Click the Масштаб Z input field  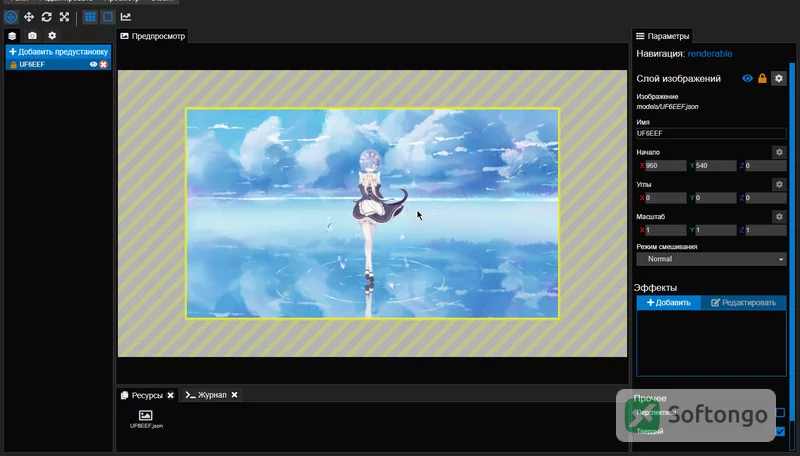[x=765, y=231]
